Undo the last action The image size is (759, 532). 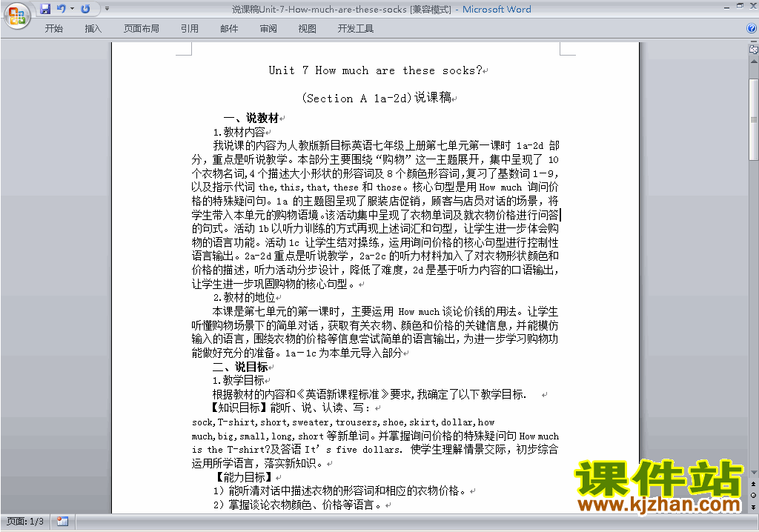tap(61, 9)
